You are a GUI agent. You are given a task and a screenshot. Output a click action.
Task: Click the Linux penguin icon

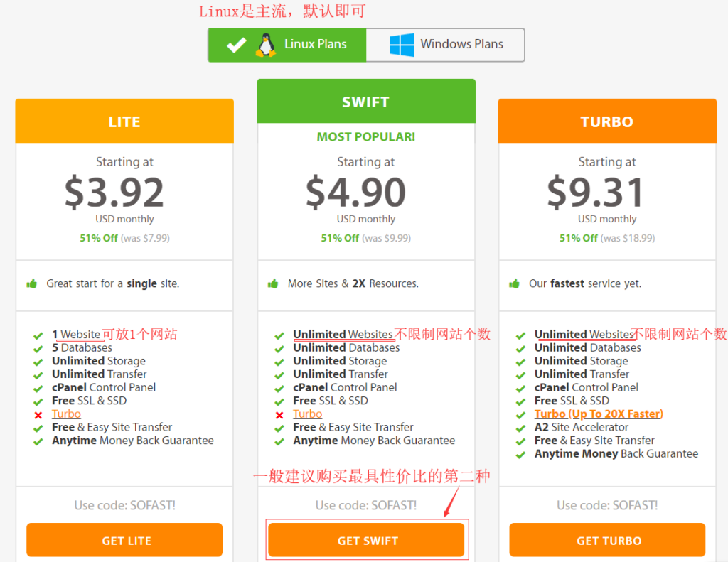[x=266, y=45]
